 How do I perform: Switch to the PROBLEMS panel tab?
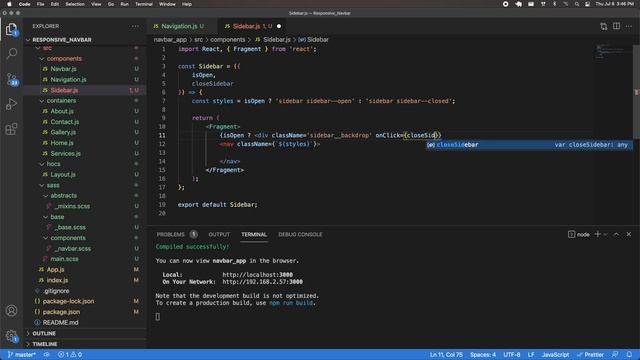click(x=176, y=234)
